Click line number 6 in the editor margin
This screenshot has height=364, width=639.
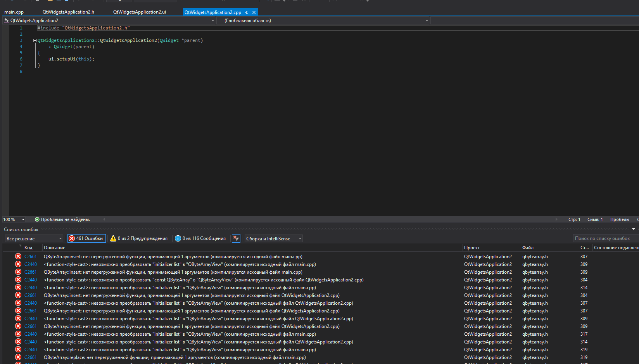point(21,59)
